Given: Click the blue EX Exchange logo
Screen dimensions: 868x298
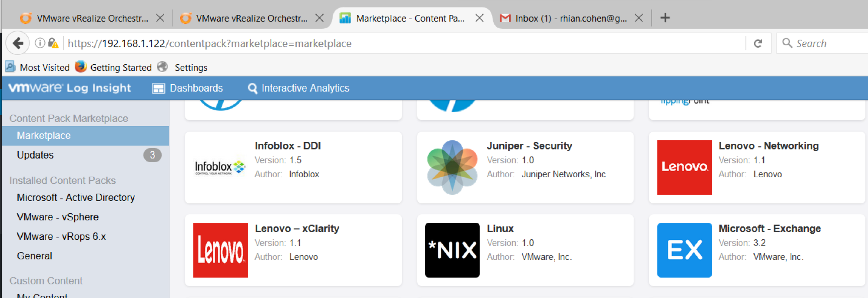Looking at the screenshot, I should tap(685, 250).
